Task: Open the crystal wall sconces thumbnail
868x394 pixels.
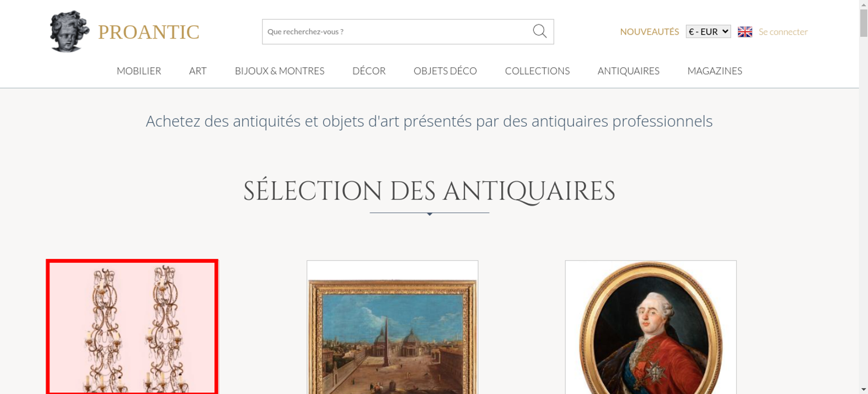Action: coord(132,327)
